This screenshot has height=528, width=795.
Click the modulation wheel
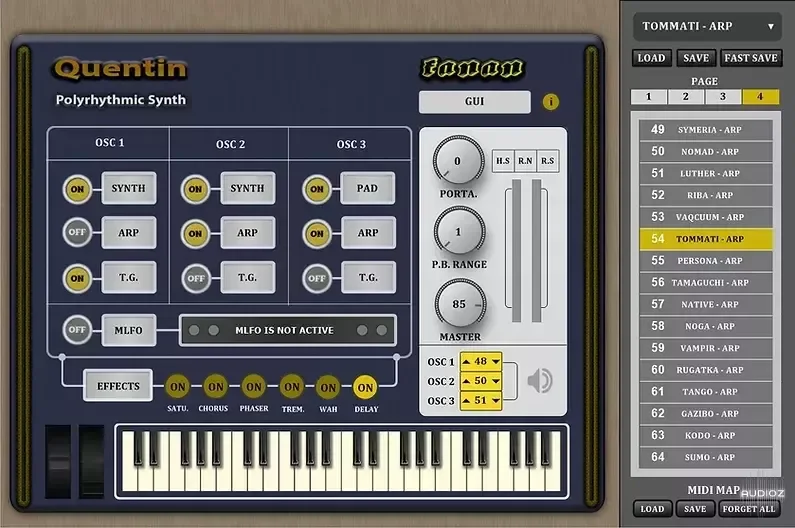point(91,462)
